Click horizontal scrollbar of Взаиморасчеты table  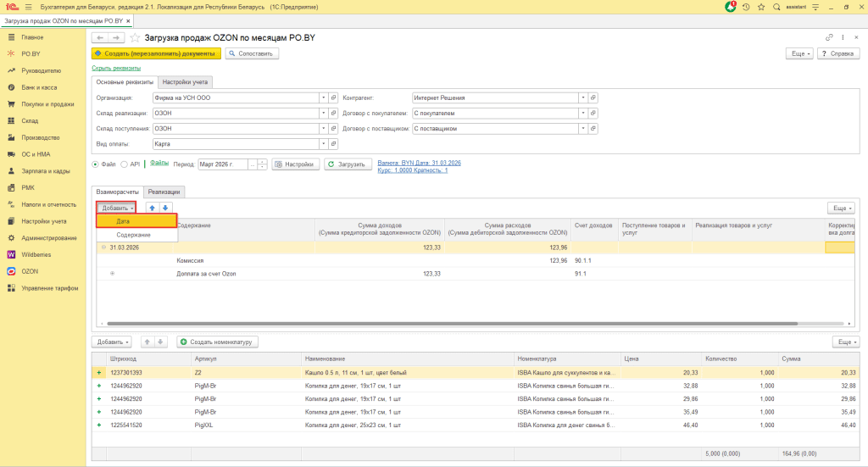click(x=453, y=324)
